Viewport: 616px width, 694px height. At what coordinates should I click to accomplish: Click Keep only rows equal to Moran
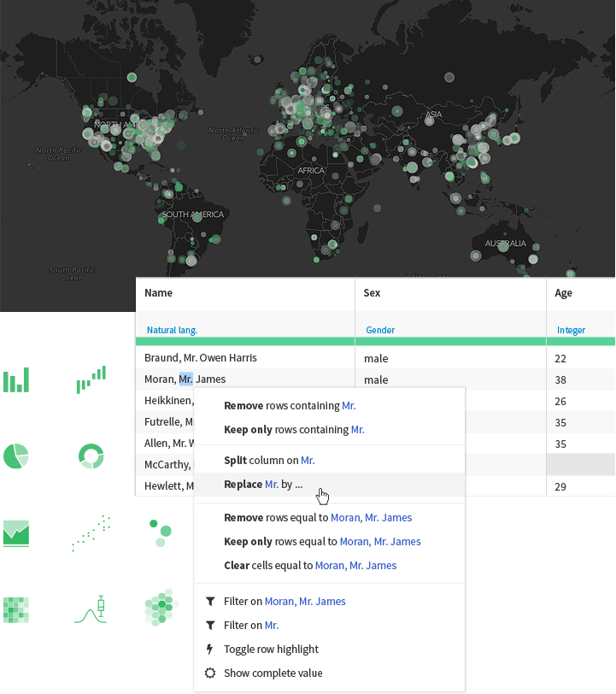coord(322,541)
